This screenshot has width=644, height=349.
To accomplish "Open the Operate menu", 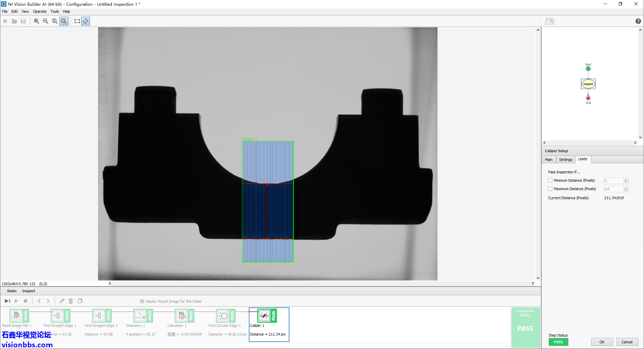I will (39, 11).
